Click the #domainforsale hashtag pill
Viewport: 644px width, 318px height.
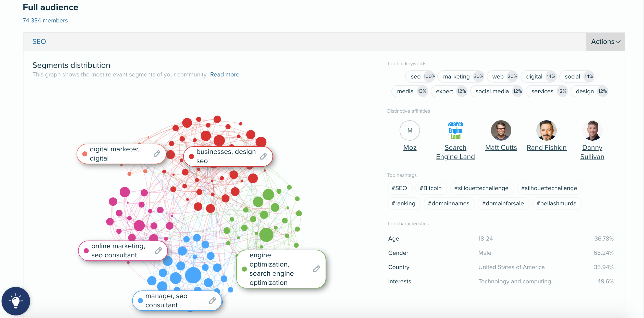503,203
